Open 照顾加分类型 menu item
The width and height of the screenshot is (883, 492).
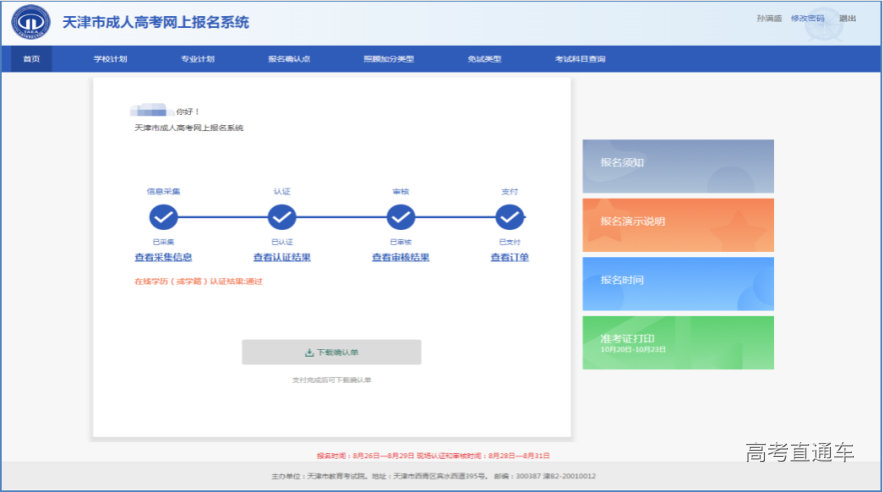coord(388,59)
